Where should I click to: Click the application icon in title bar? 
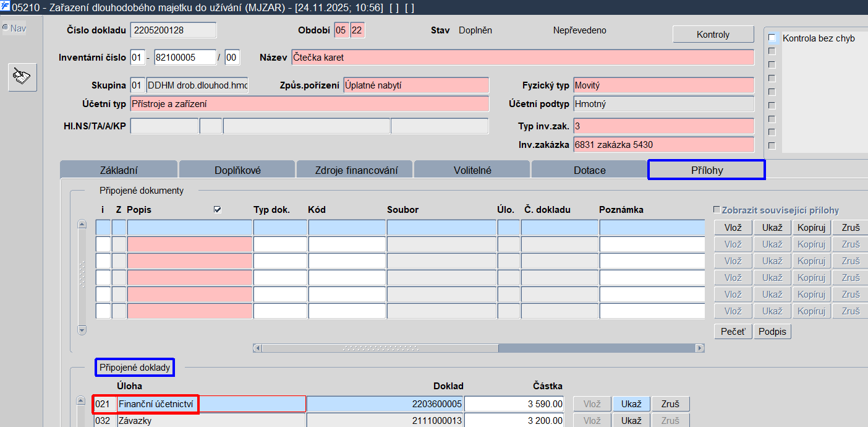(x=5, y=6)
